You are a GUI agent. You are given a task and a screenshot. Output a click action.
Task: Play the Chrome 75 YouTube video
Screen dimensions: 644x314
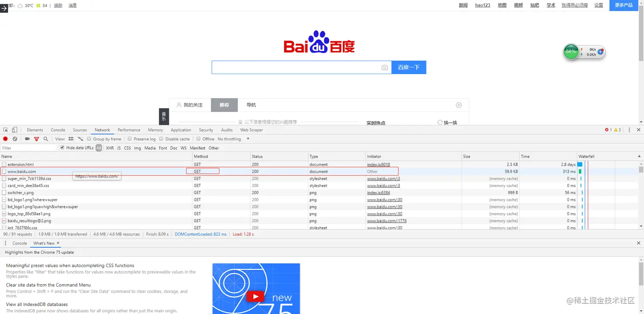click(x=256, y=296)
